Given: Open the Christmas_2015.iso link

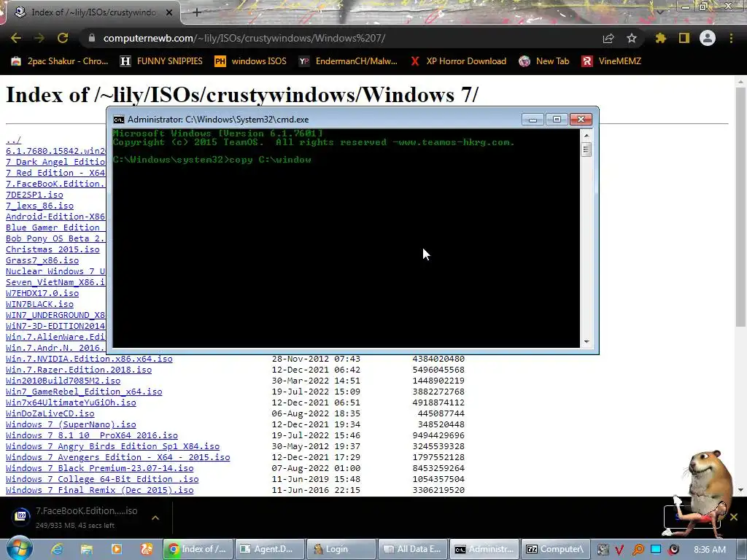Looking at the screenshot, I should click(x=53, y=249).
